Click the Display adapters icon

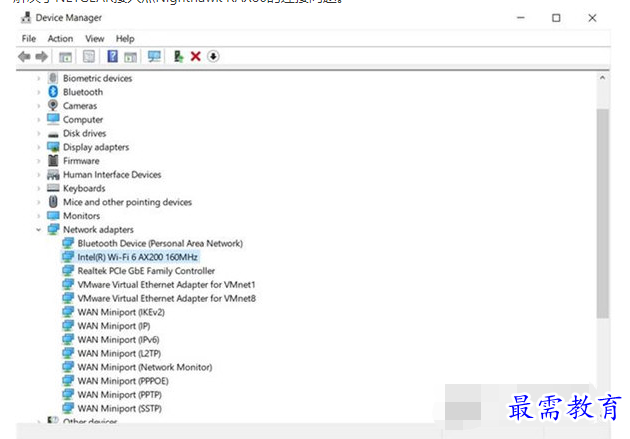click(53, 147)
